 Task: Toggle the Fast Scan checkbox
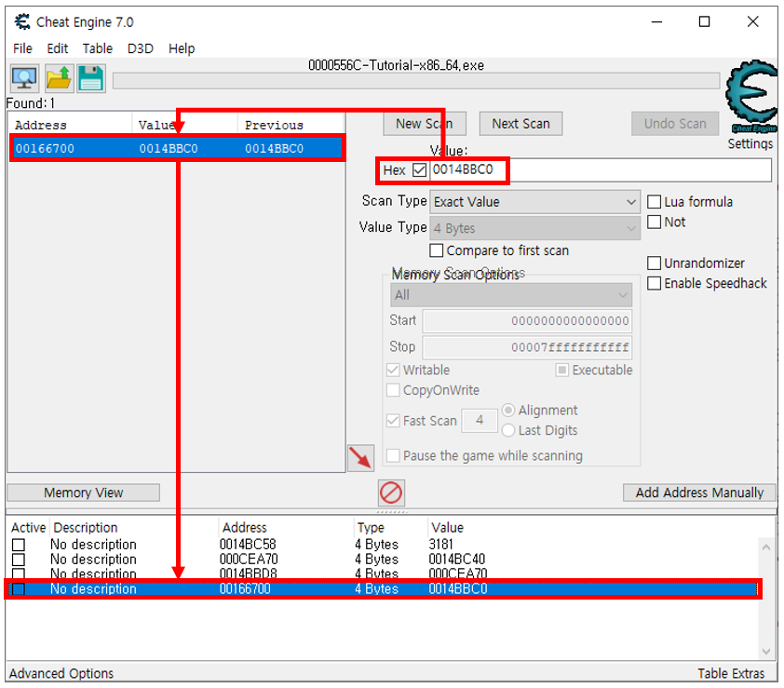(x=393, y=421)
